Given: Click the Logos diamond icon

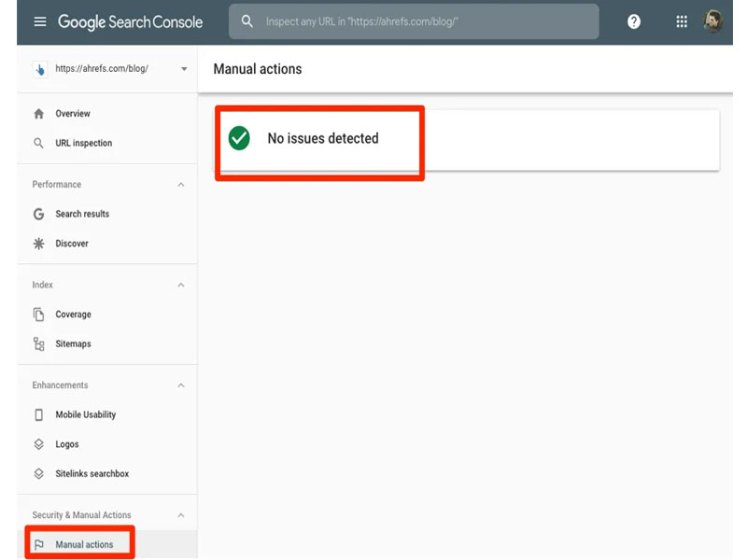Looking at the screenshot, I should coord(39,444).
